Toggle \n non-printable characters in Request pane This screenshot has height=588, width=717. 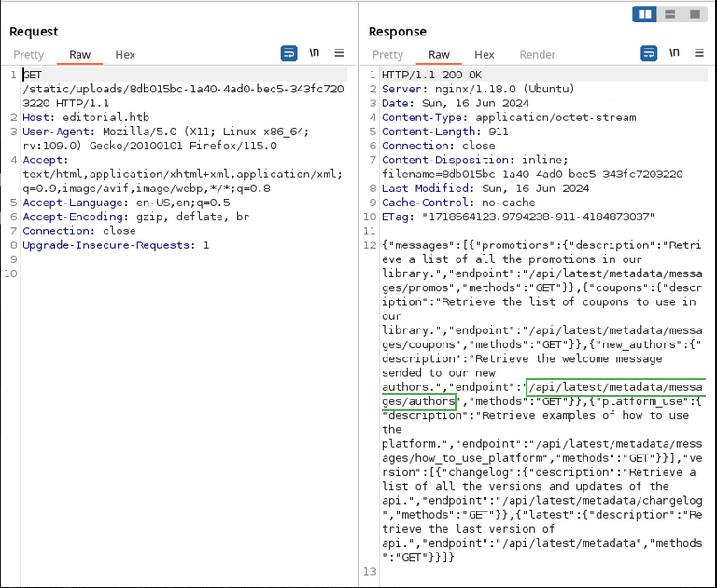click(x=314, y=53)
